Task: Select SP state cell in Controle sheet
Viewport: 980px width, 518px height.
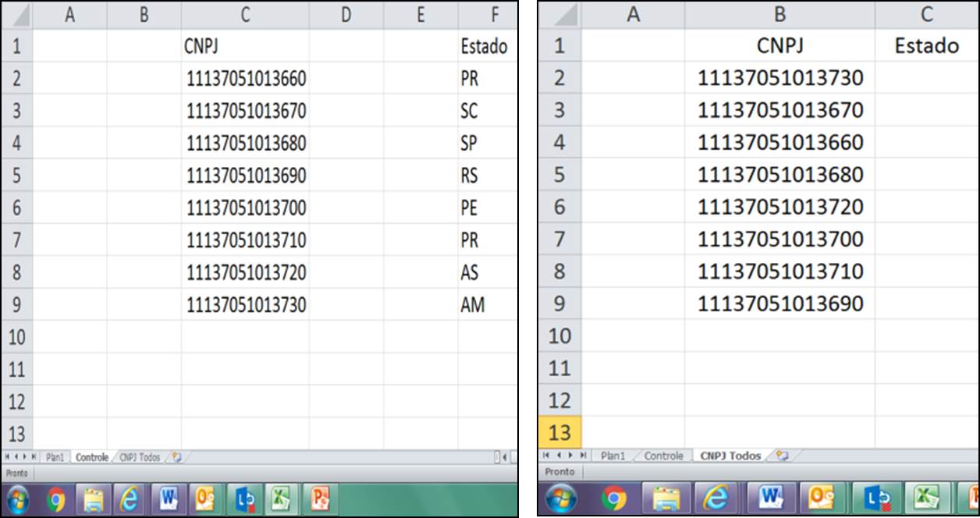Action: pyautogui.click(x=488, y=143)
